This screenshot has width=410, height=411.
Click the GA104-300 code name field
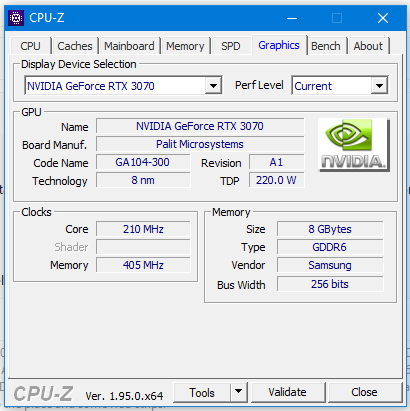pos(143,162)
